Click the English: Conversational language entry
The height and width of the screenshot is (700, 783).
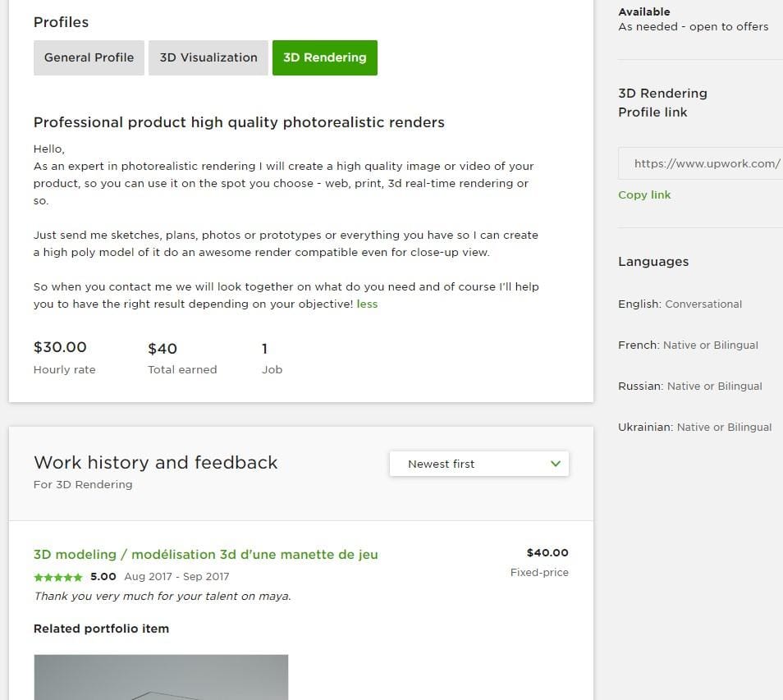point(680,304)
